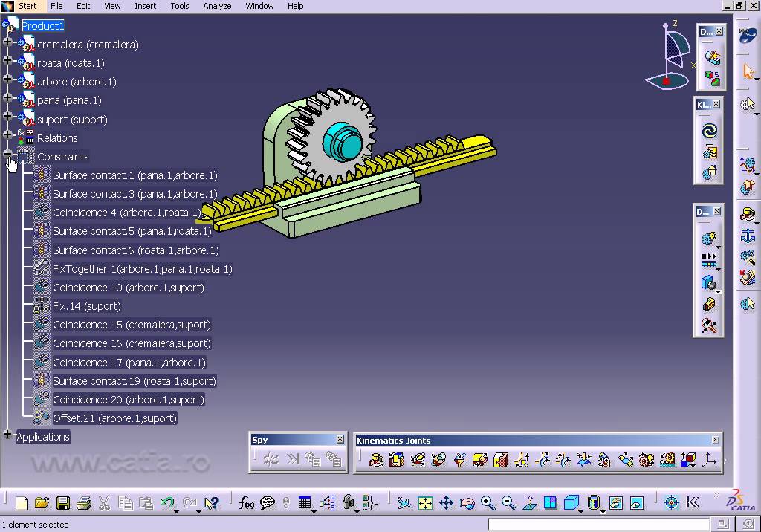Select FixTogether.1 constraint
761x532 pixels.
(142, 269)
